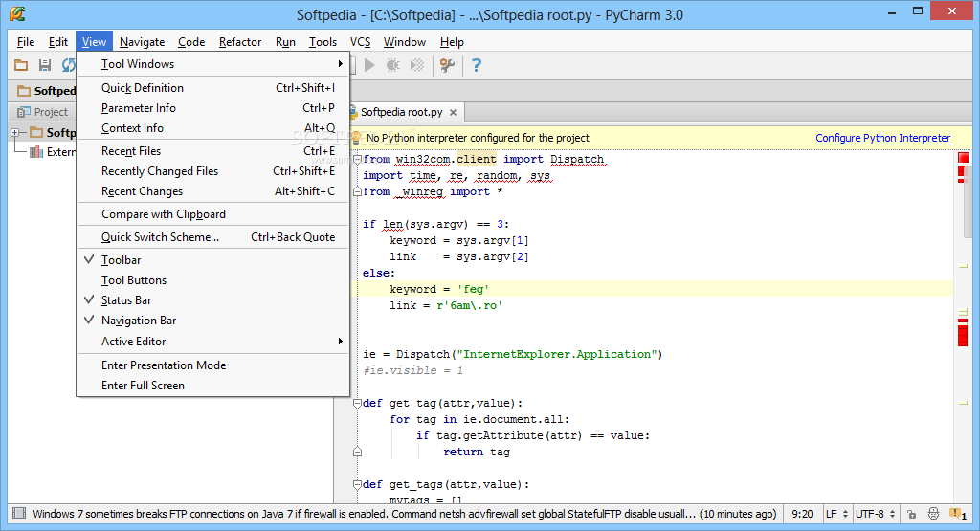Open the File menu

26,42
